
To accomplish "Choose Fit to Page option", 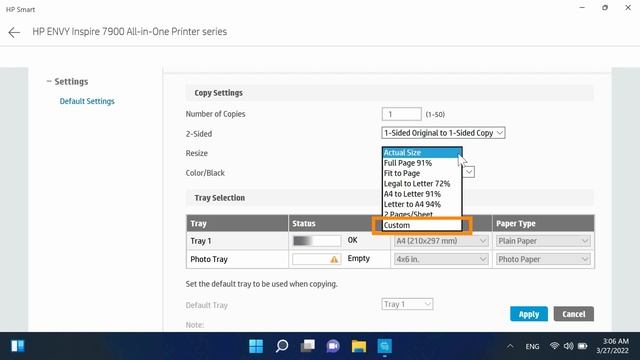I will click(422, 173).
